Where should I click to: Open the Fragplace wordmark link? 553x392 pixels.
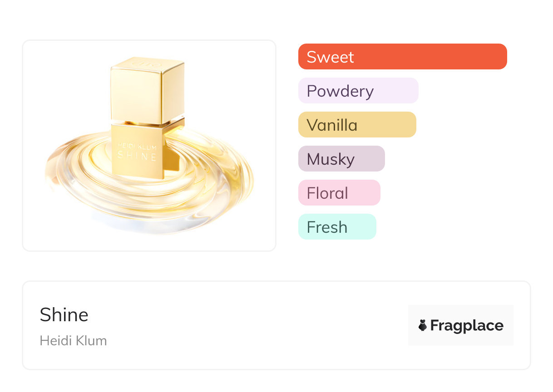click(x=467, y=325)
